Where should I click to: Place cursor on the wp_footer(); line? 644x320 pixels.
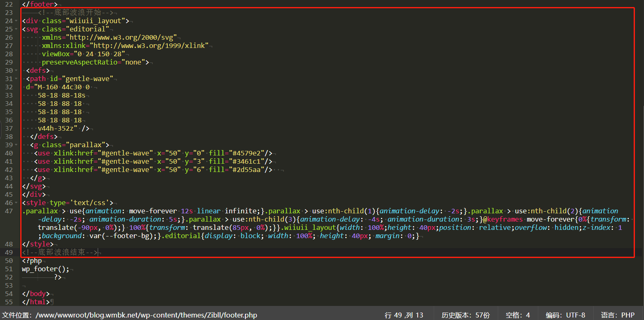click(46, 269)
